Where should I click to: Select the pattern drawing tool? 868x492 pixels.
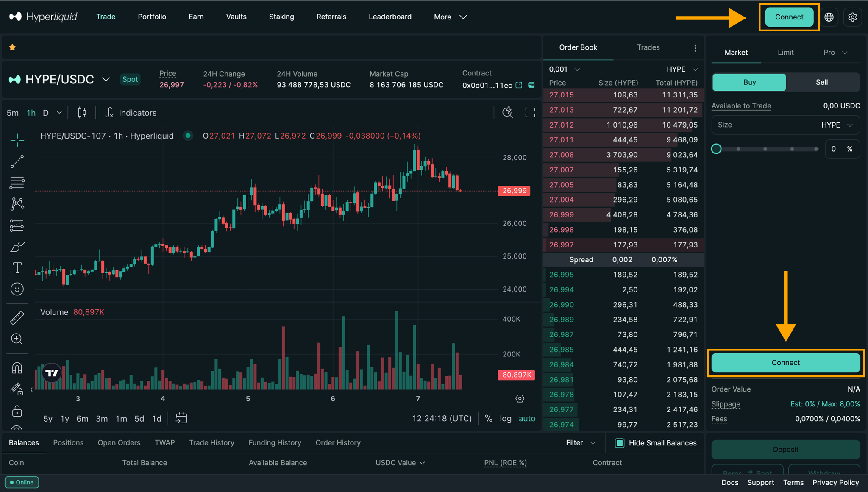[x=17, y=204]
